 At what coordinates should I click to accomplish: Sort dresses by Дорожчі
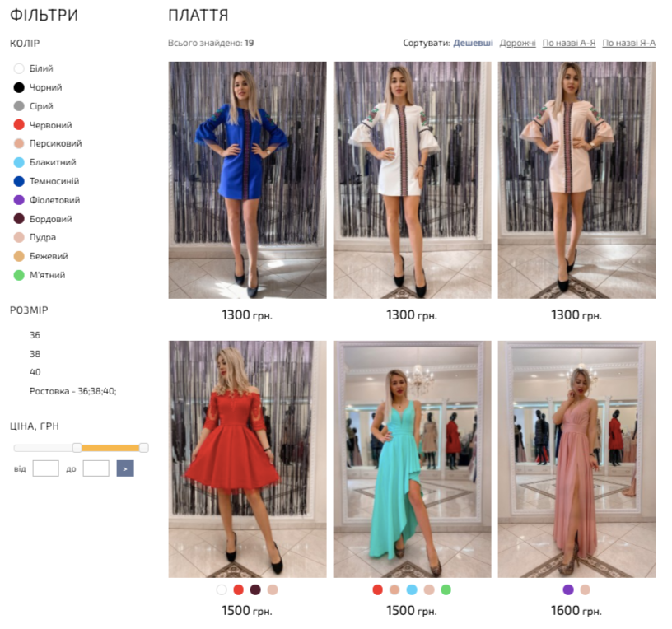[517, 43]
